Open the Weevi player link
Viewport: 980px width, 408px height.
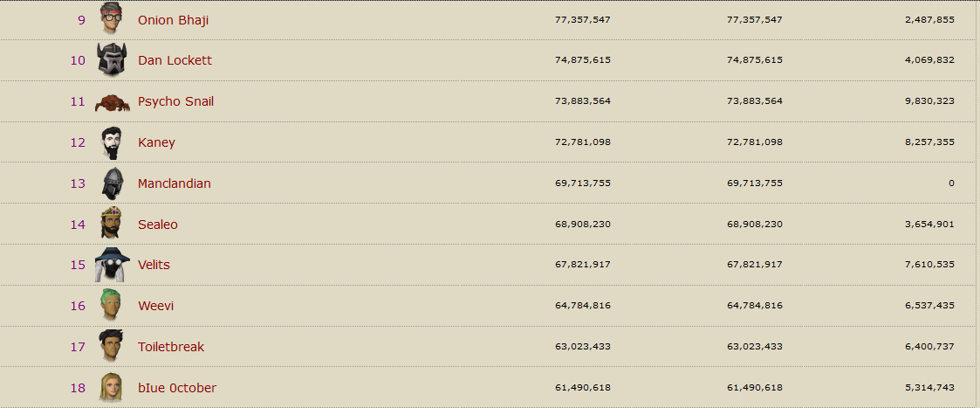click(x=155, y=306)
